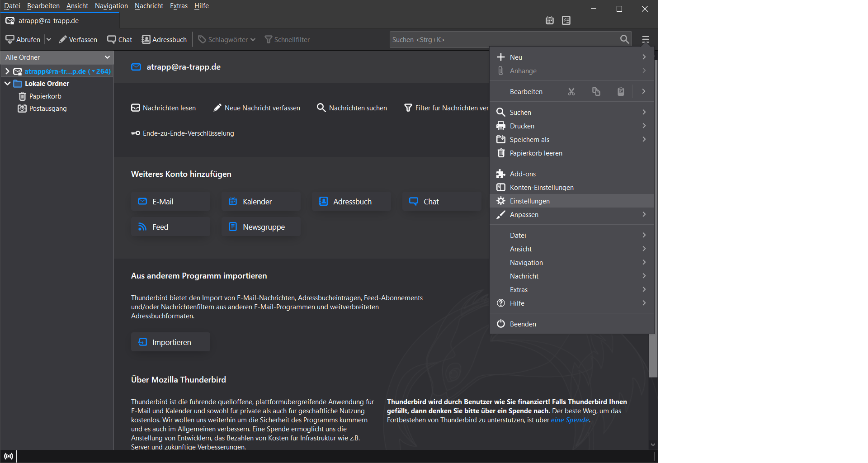
Task: Click the hamburger app menu button
Action: [x=645, y=40]
